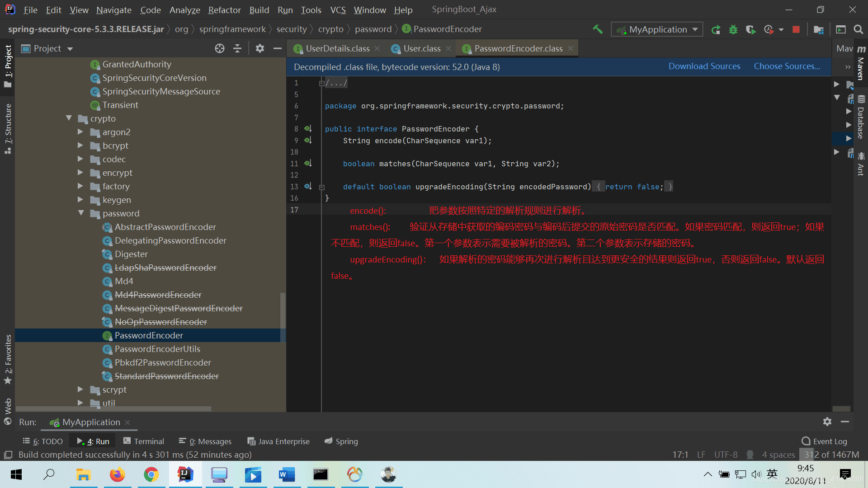Click the locate/select opened file target icon

(220, 48)
